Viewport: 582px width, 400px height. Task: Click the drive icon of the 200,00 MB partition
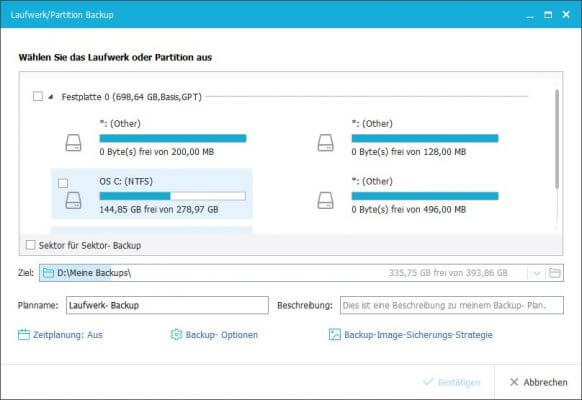pos(73,143)
